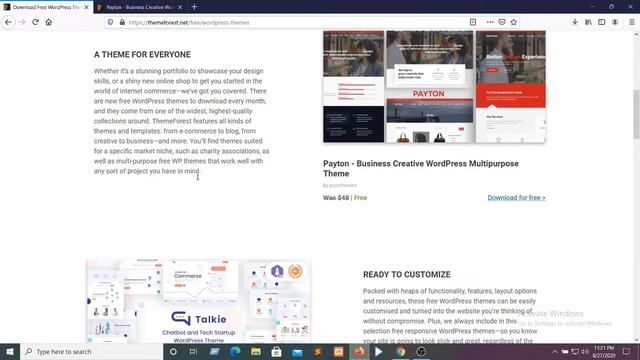Close the Payton Business Creative tab
The width and height of the screenshot is (640, 360).
coord(180,7)
